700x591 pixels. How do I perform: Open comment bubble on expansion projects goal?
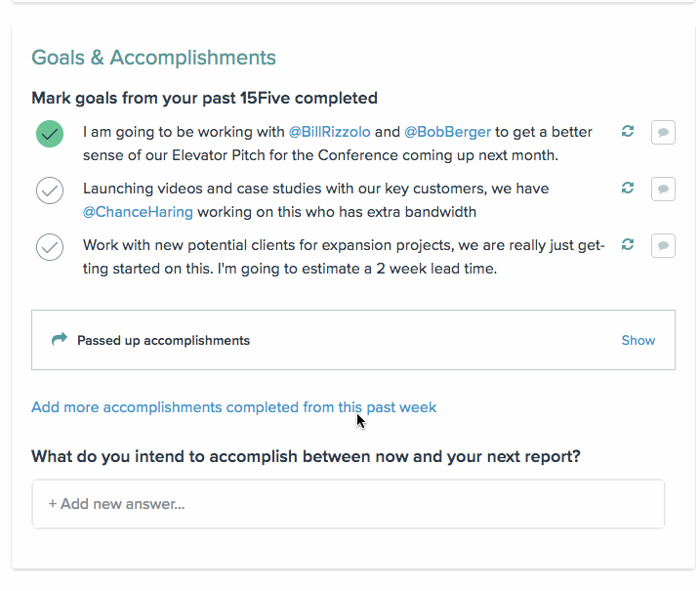click(x=663, y=246)
